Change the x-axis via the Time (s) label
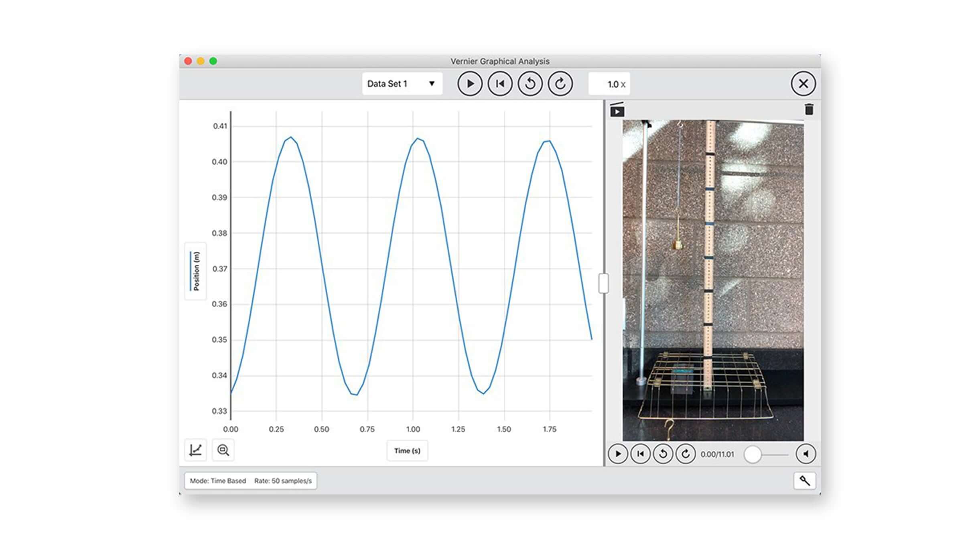The image size is (980, 551). click(407, 450)
